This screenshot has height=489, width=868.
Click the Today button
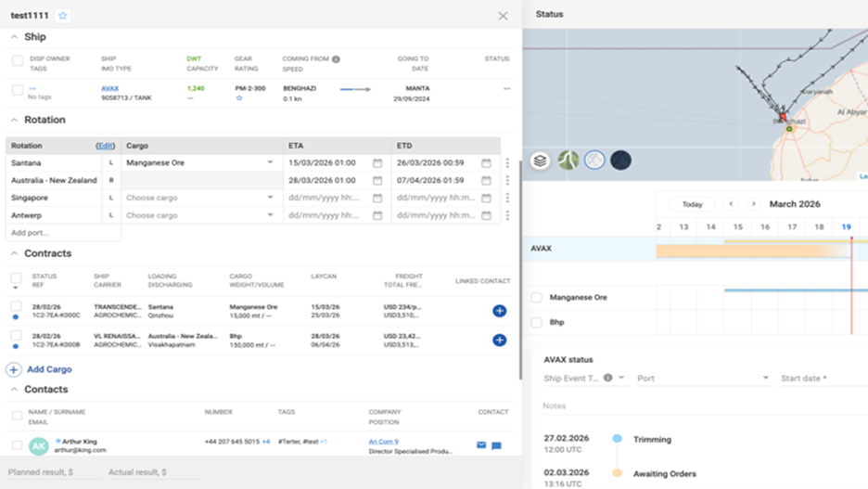pos(692,204)
